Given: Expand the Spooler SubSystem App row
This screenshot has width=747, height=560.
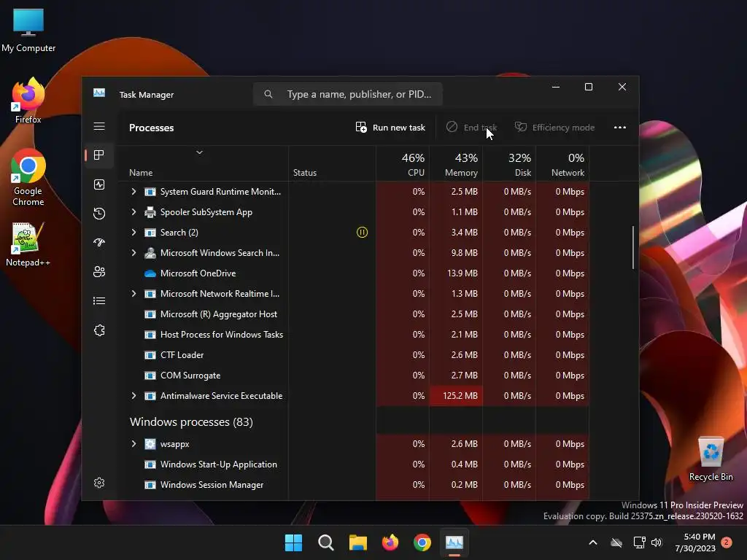Looking at the screenshot, I should point(134,212).
